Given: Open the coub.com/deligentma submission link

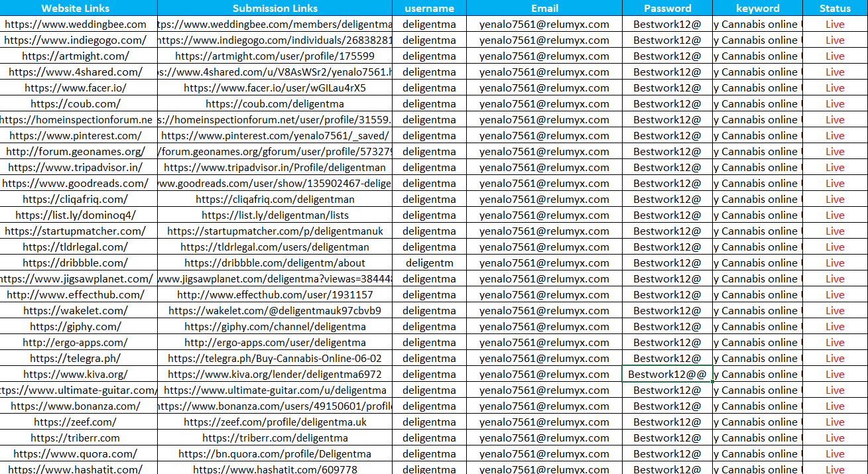Looking at the screenshot, I should pos(275,104).
